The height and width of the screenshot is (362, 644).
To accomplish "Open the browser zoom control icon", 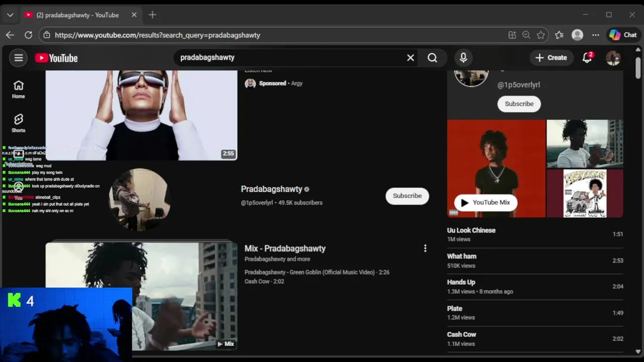I will tap(526, 35).
